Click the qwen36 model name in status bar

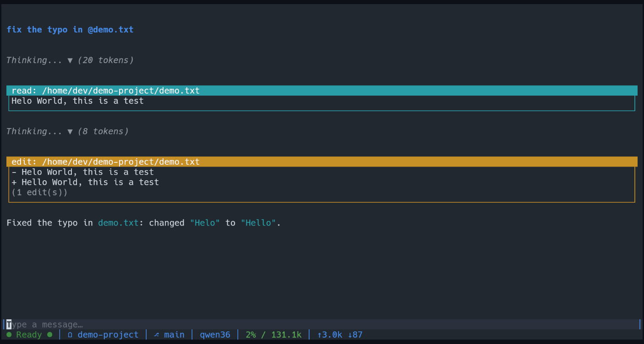(215, 335)
